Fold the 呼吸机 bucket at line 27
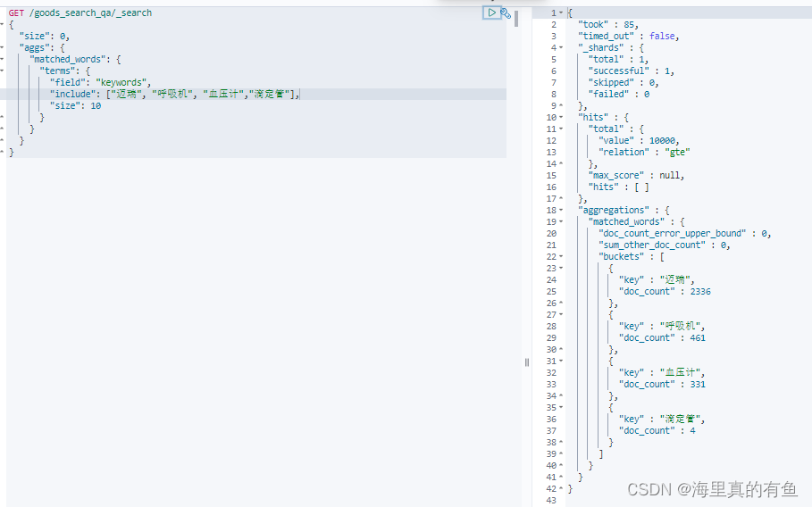812x507 pixels. 561,314
